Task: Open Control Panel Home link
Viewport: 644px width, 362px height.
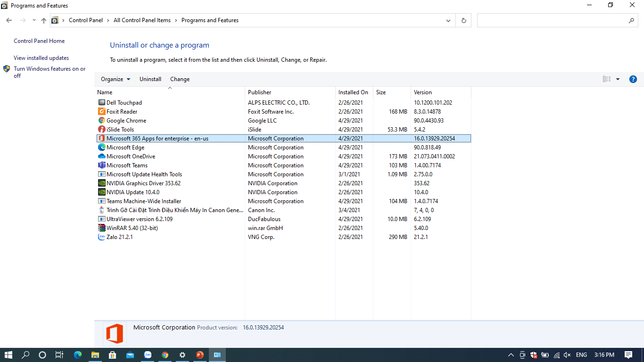Action: 39,41
